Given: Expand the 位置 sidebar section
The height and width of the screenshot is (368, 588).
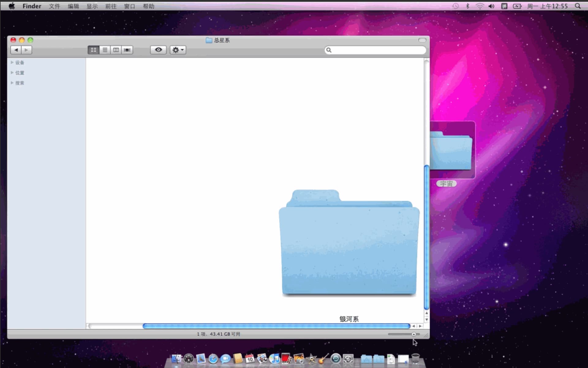Looking at the screenshot, I should point(12,72).
